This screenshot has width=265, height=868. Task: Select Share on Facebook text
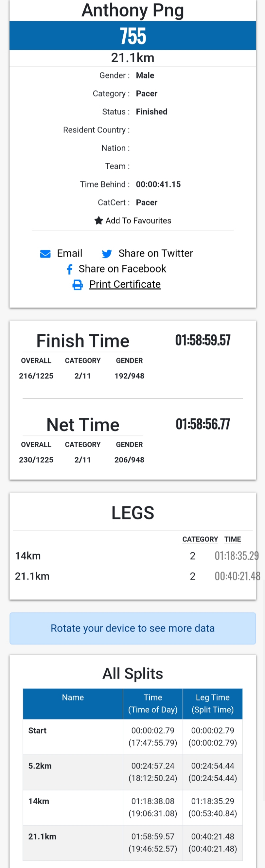(122, 269)
